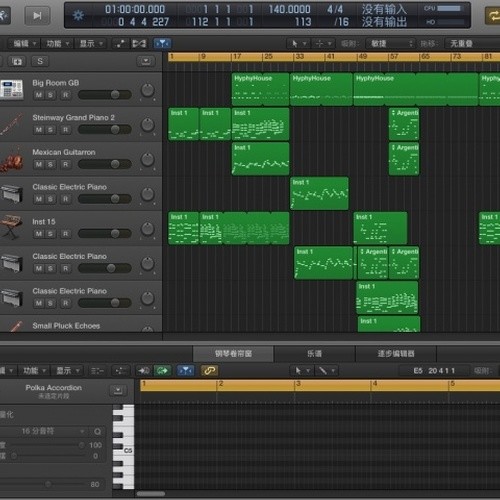500x500 pixels.
Task: Click the piano roll time-handles toolbar icon
Action: (120, 371)
